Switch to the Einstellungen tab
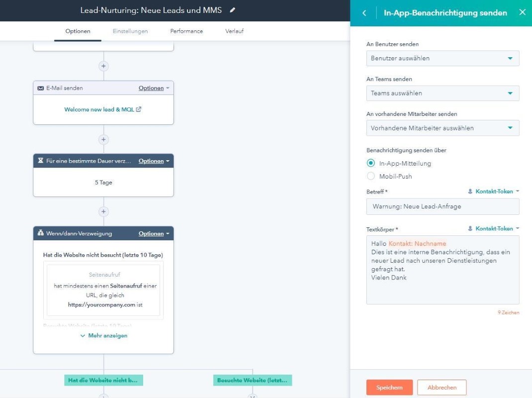The width and height of the screenshot is (532, 398). [x=130, y=31]
